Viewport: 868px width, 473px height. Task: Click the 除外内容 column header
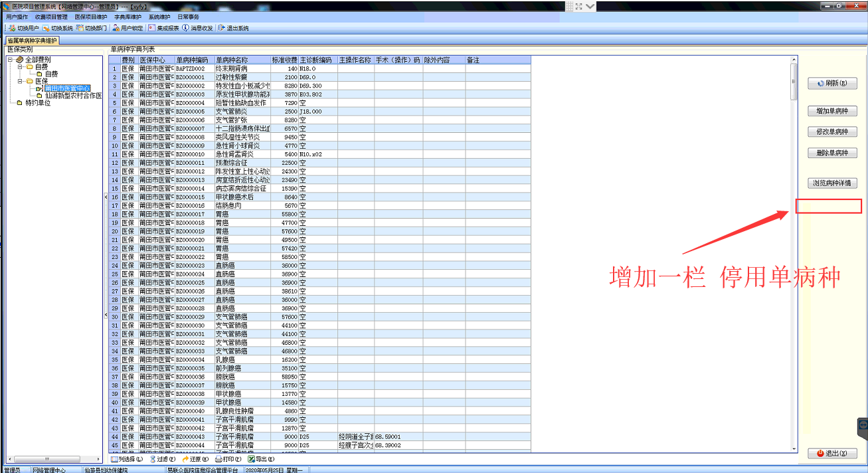(x=444, y=60)
